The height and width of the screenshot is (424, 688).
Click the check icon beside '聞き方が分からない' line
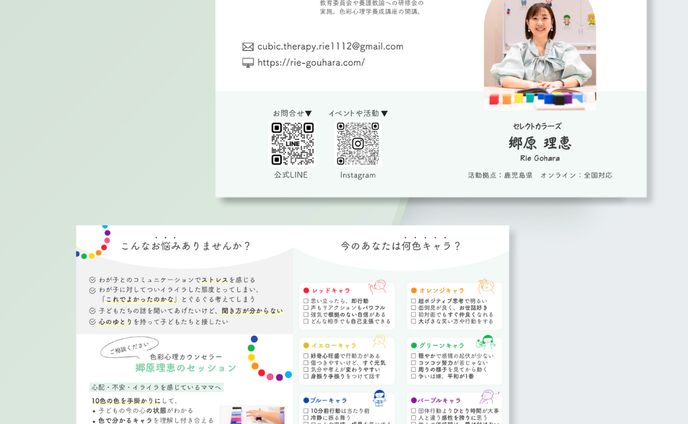point(92,311)
